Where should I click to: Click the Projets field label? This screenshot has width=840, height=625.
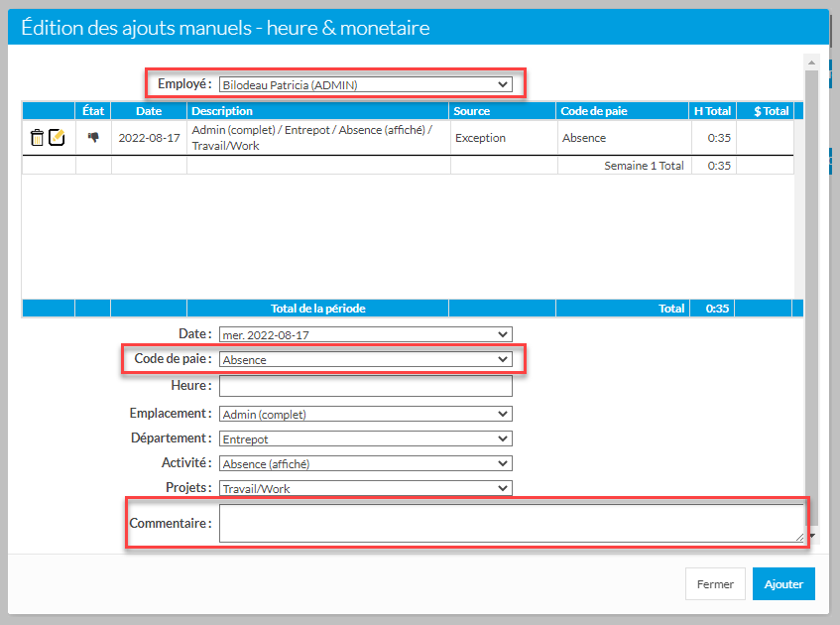pyautogui.click(x=188, y=487)
